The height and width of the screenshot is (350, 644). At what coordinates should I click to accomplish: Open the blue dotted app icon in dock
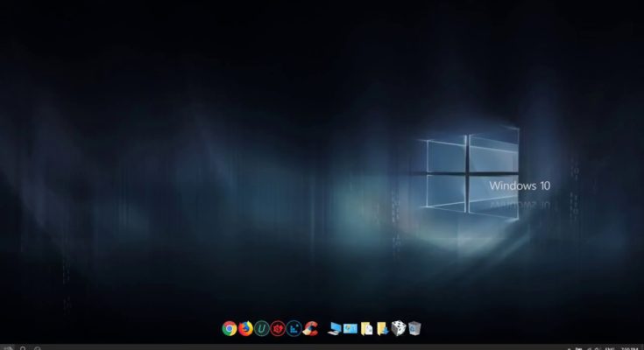pyautogui.click(x=294, y=329)
